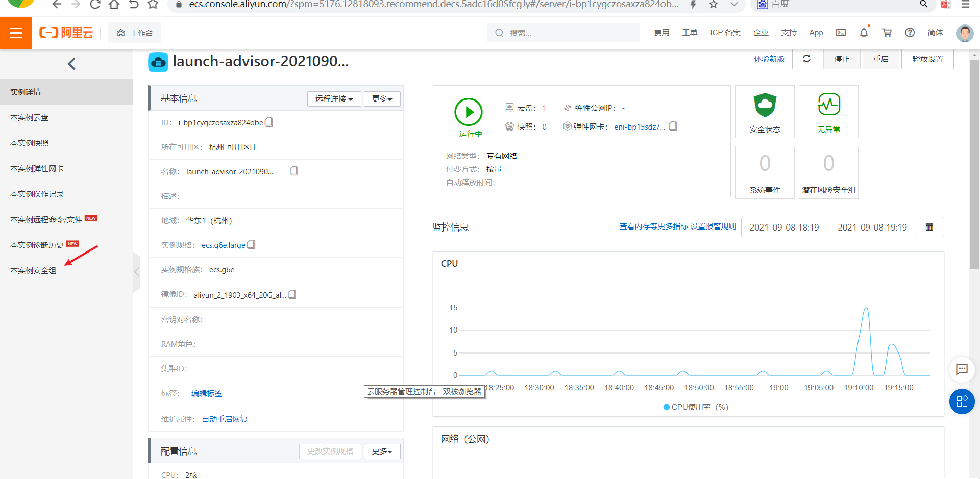This screenshot has width=980, height=479.
Task: Open the ICP 备案 top menu
Action: pos(725,33)
